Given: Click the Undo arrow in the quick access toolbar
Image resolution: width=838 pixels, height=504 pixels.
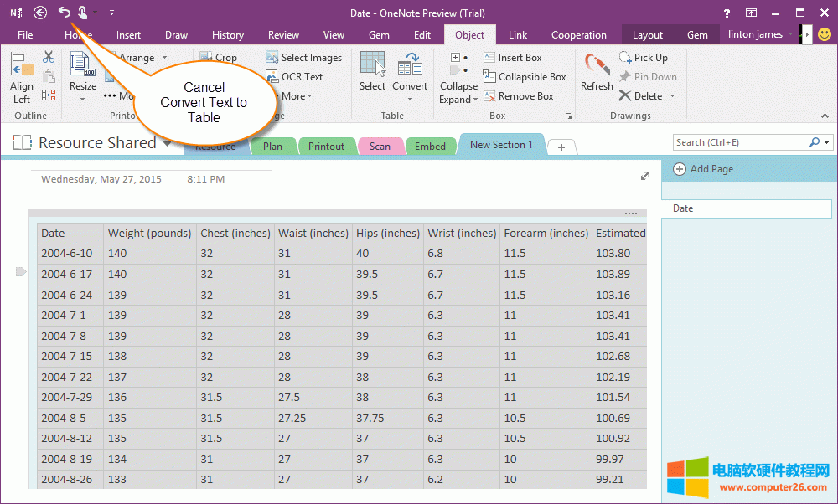Looking at the screenshot, I should pyautogui.click(x=65, y=12).
